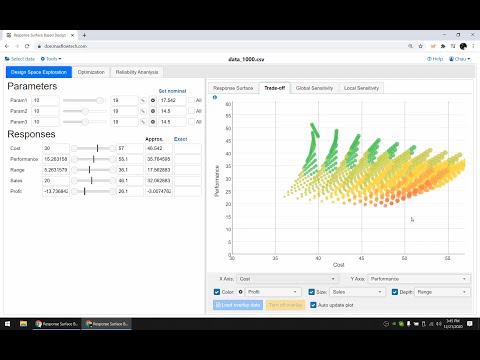Open the Chrome extensions puzzle icon
The width and height of the screenshot is (480, 360).
pyautogui.click(x=443, y=46)
